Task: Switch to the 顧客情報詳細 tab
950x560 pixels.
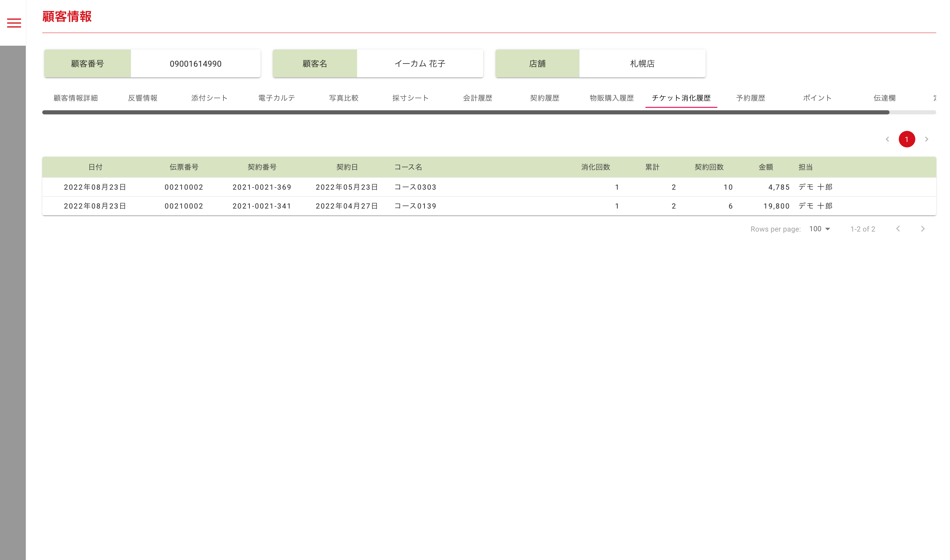Action: [76, 98]
